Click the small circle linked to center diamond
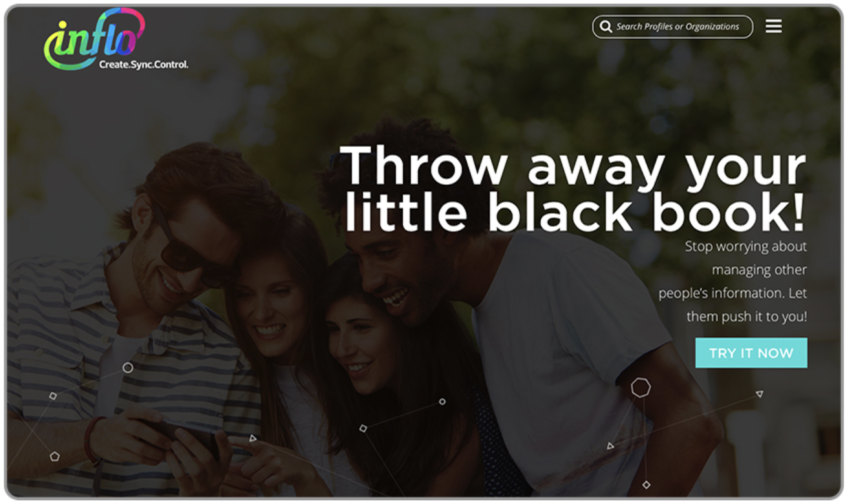This screenshot has width=847, height=504. point(442,401)
